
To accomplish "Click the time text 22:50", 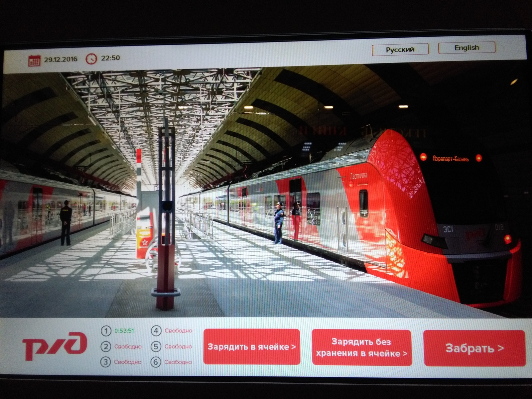I will pos(110,58).
